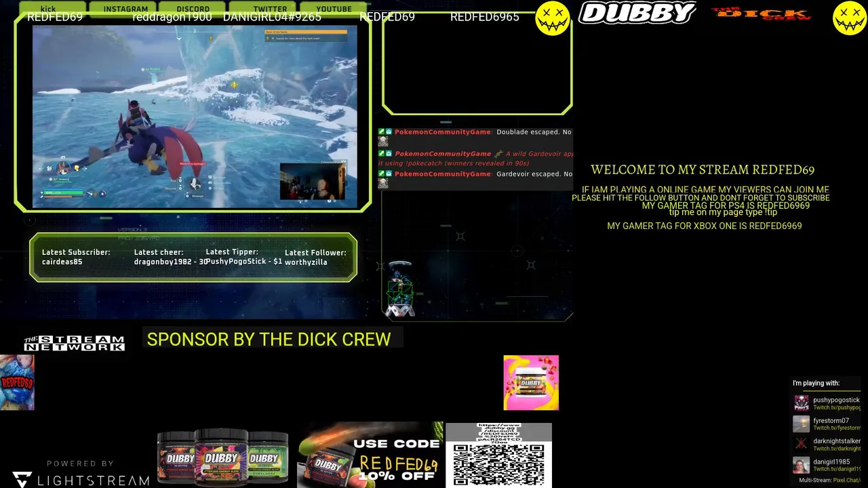The image size is (868, 488).
Task: Click the pushypogostick clown avatar
Action: click(x=802, y=404)
